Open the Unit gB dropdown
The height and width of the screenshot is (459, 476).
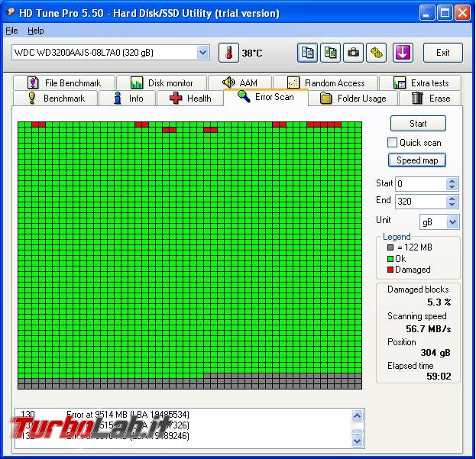[452, 222]
